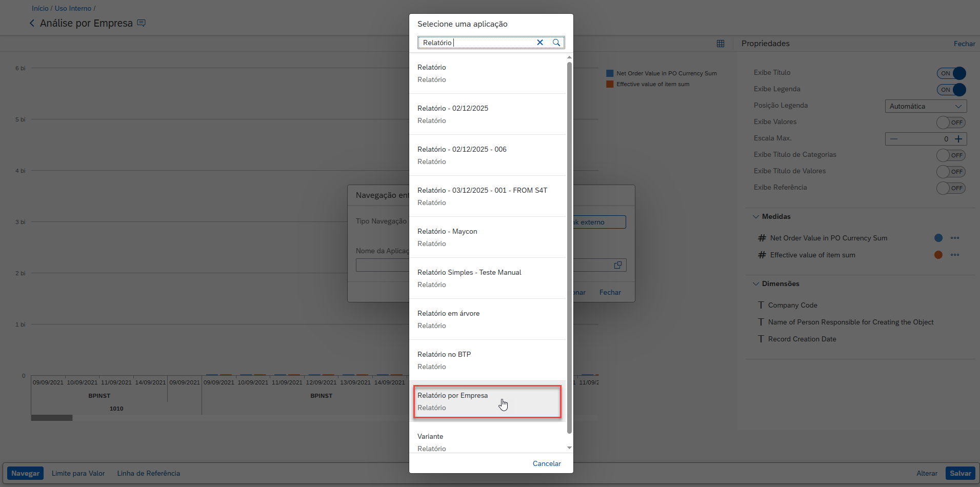Viewport: 980px width, 487px height.
Task: Select Relatório por Empresa from list
Action: (487, 401)
